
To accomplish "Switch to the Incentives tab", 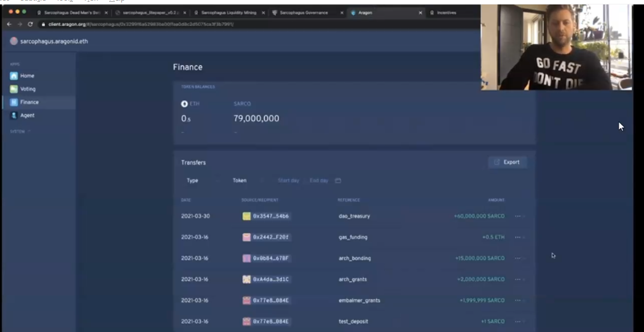I will coord(447,13).
